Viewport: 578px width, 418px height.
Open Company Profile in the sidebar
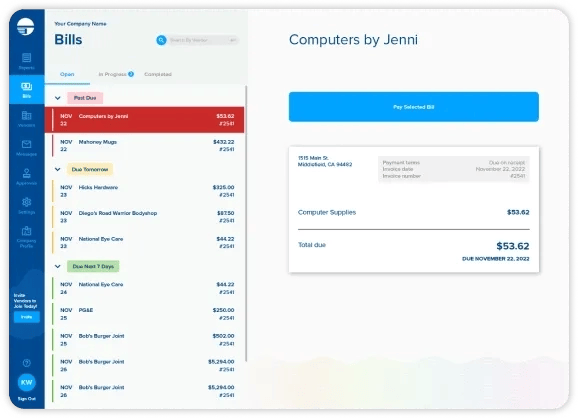tap(27, 237)
